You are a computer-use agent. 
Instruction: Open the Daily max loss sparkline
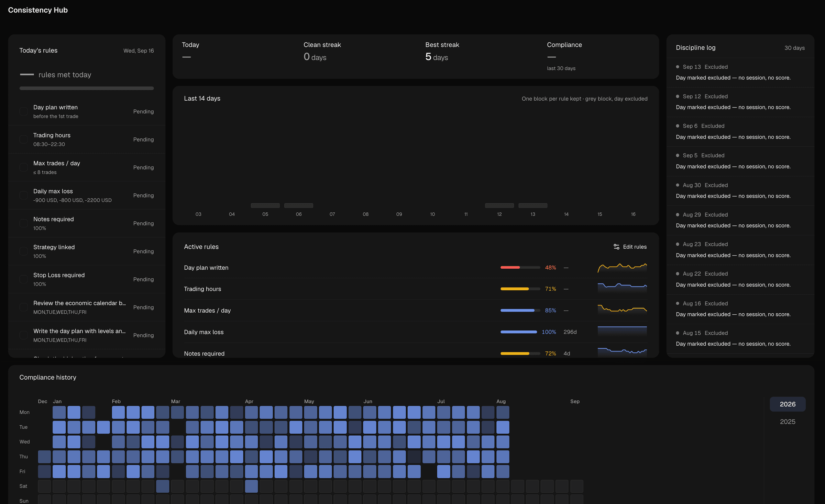click(622, 331)
